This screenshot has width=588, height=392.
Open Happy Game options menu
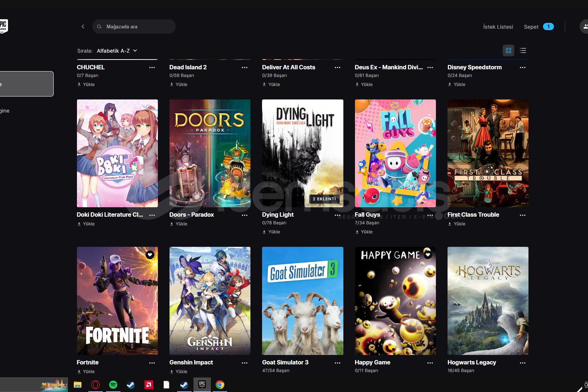(x=430, y=363)
